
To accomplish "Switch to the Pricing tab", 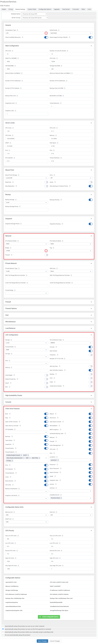I will 11,9.
